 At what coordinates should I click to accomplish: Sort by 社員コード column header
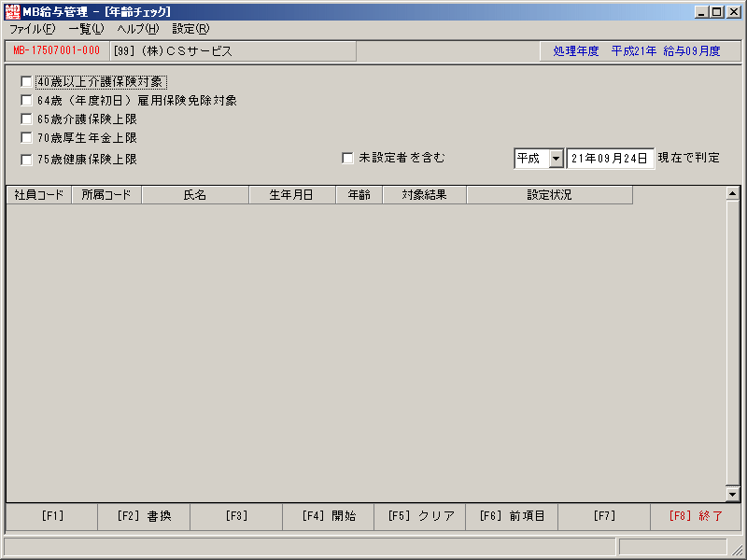click(39, 195)
